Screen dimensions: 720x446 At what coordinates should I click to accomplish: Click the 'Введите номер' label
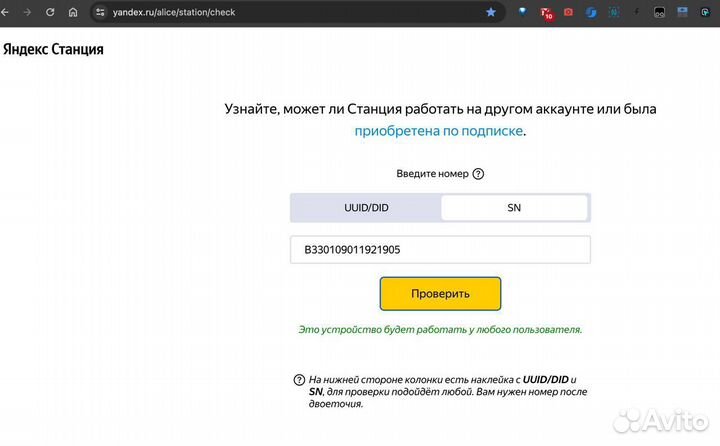tap(432, 174)
